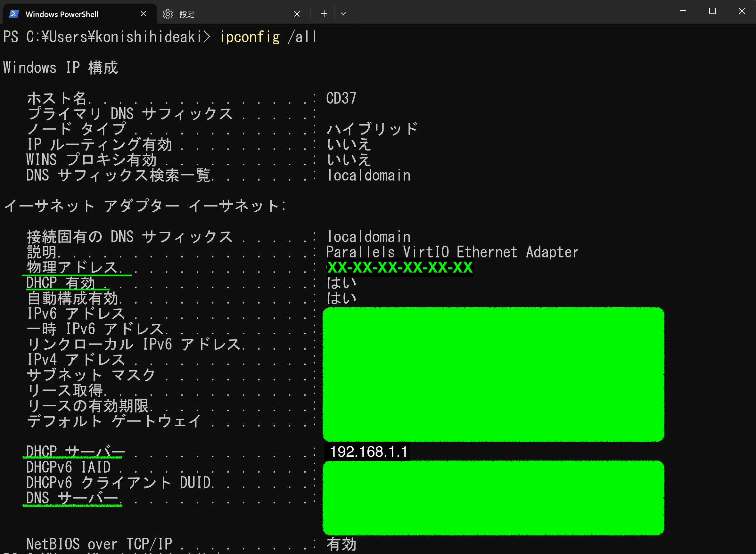Open a new tab with plus button
This screenshot has width=756, height=554.
click(x=324, y=14)
